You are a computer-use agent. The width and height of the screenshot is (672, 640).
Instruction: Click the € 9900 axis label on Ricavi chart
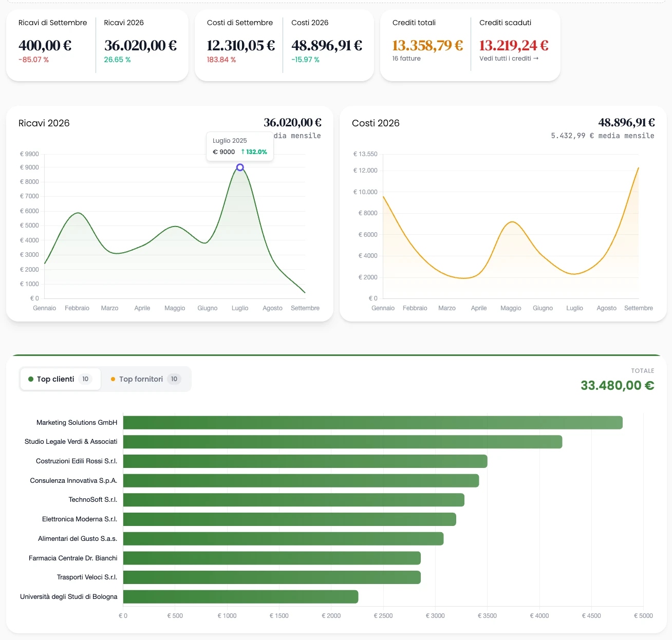tap(29, 154)
